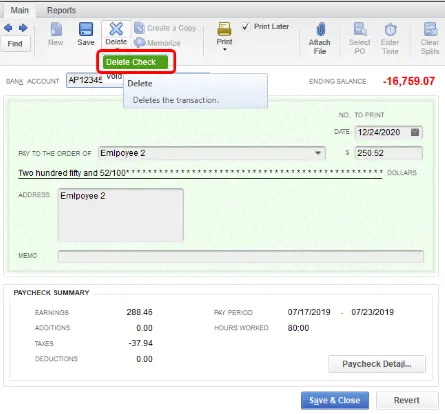Expand the Print dropdown arrow
This screenshot has height=414, width=445.
point(225,49)
